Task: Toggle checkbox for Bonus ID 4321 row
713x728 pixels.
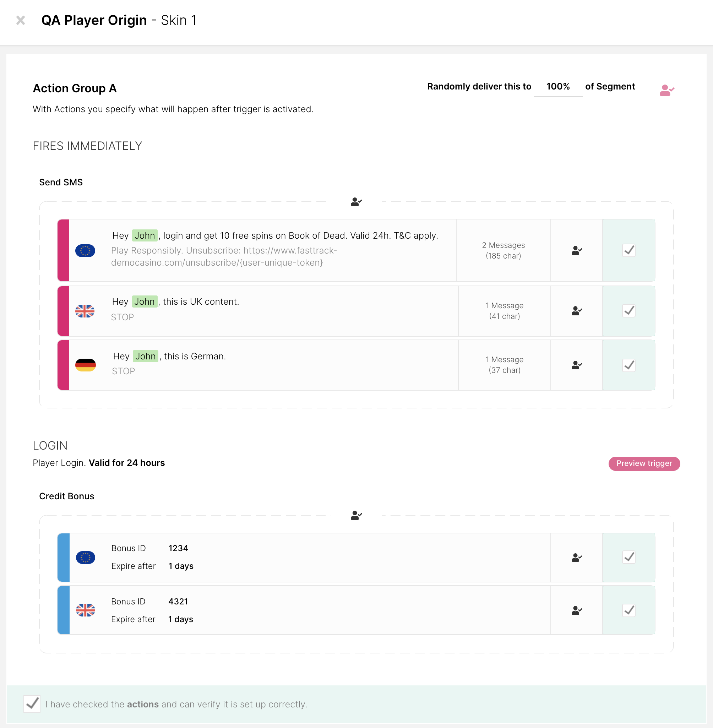Action: (629, 611)
